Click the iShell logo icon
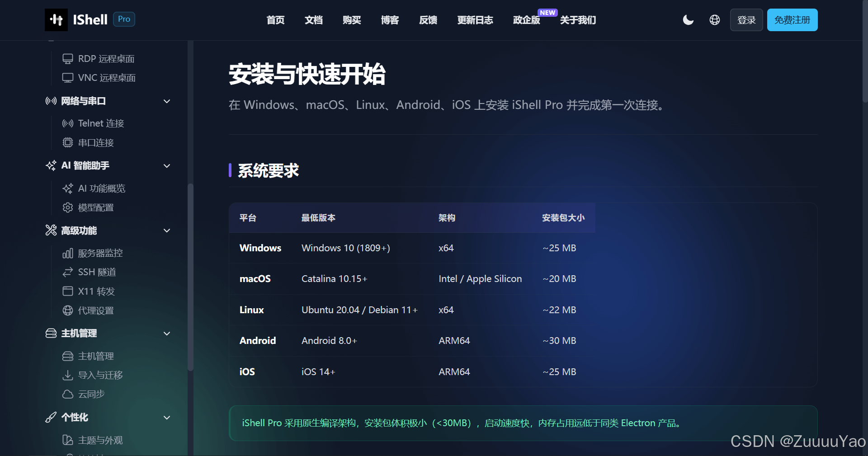The image size is (868, 456). pos(56,20)
